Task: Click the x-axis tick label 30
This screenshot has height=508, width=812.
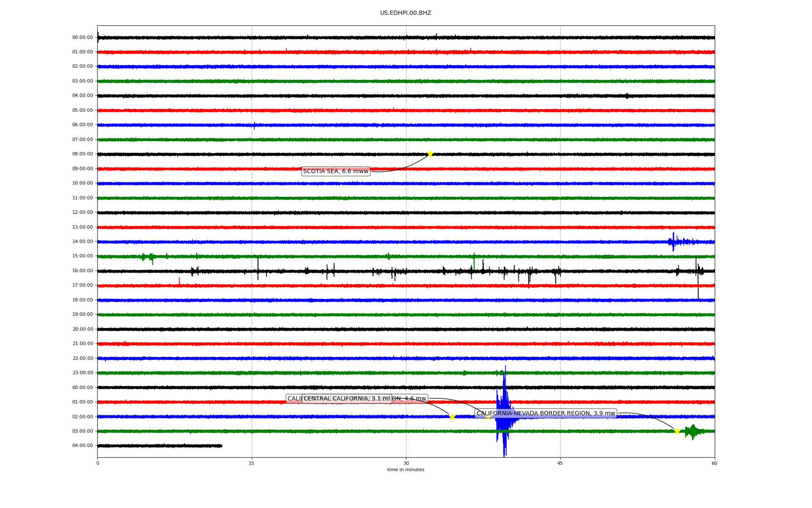Action: point(406,464)
